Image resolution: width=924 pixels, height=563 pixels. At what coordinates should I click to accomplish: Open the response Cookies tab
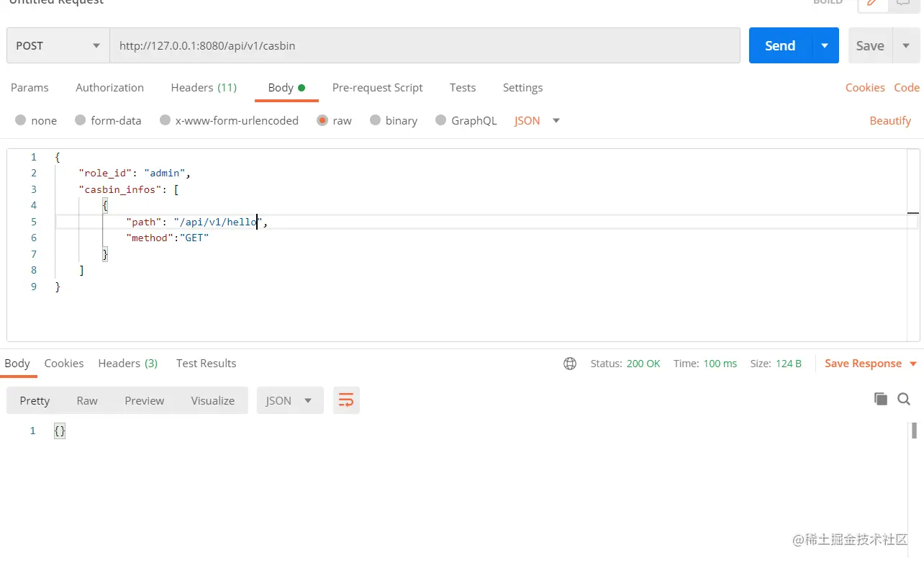point(64,363)
